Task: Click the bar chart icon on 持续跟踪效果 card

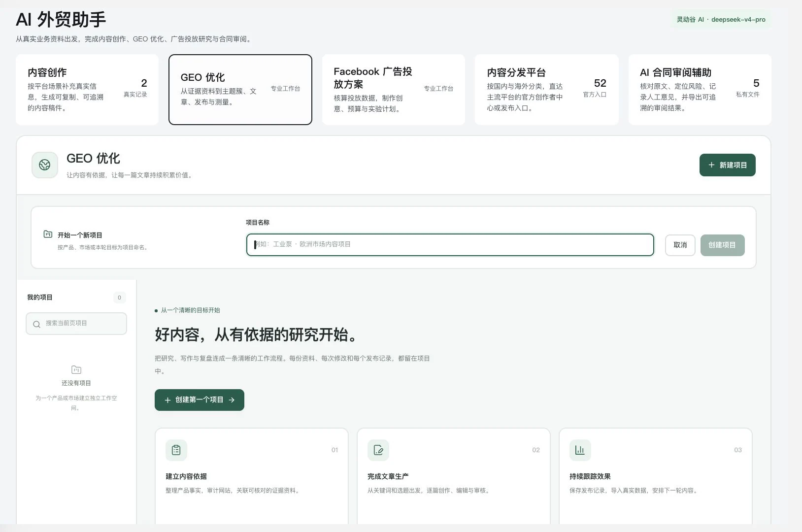Action: (580, 450)
